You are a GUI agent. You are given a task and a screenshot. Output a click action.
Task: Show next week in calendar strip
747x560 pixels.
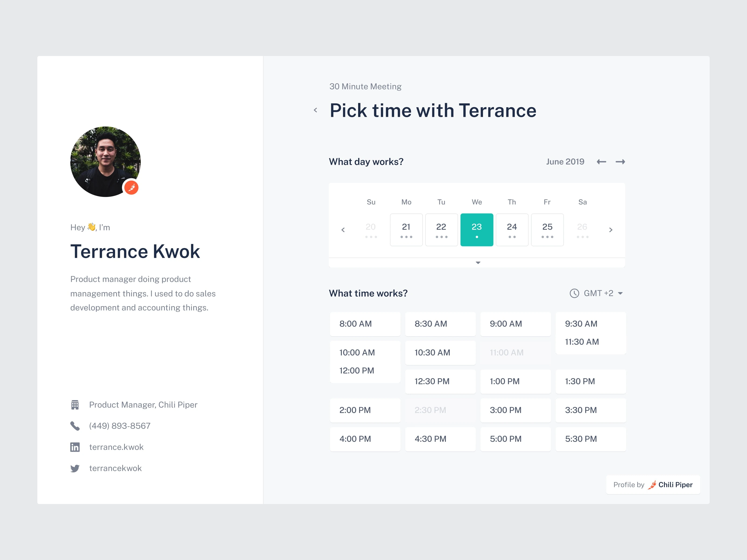pos(611,230)
